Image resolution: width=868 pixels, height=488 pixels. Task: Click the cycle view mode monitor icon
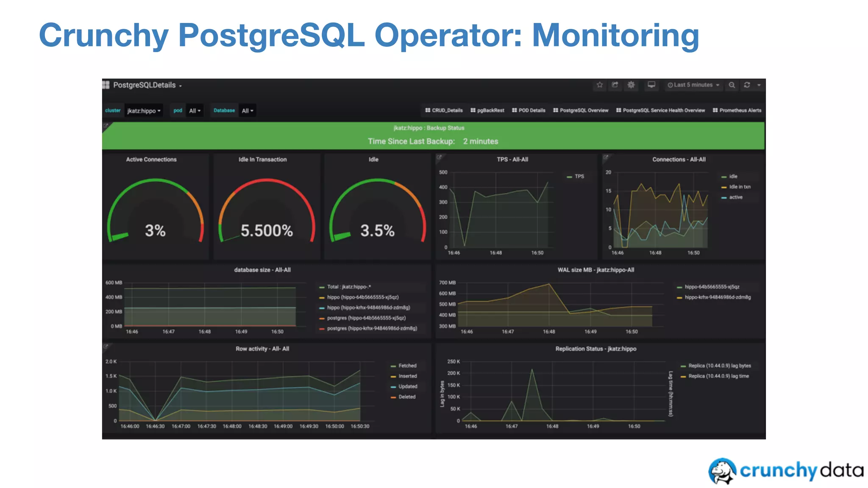[651, 85]
